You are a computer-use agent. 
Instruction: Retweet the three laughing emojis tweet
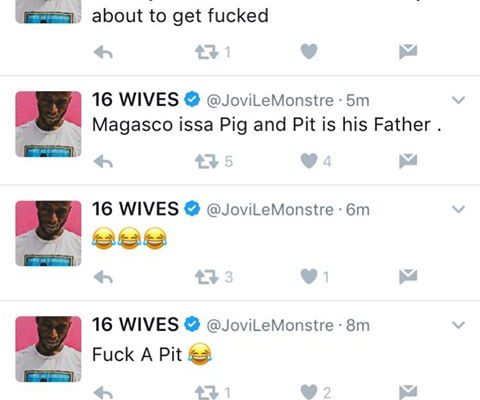tap(207, 277)
